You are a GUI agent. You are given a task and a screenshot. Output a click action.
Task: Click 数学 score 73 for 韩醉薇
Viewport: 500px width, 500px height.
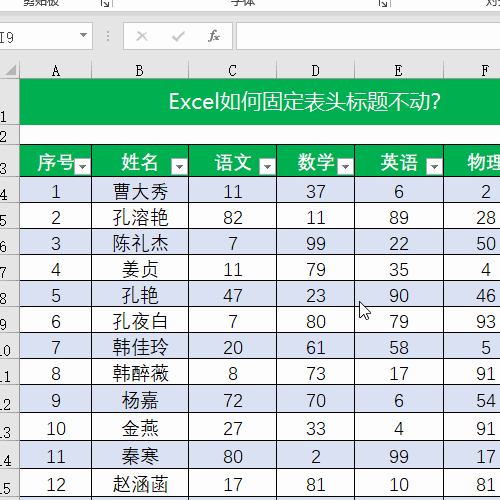point(316,372)
